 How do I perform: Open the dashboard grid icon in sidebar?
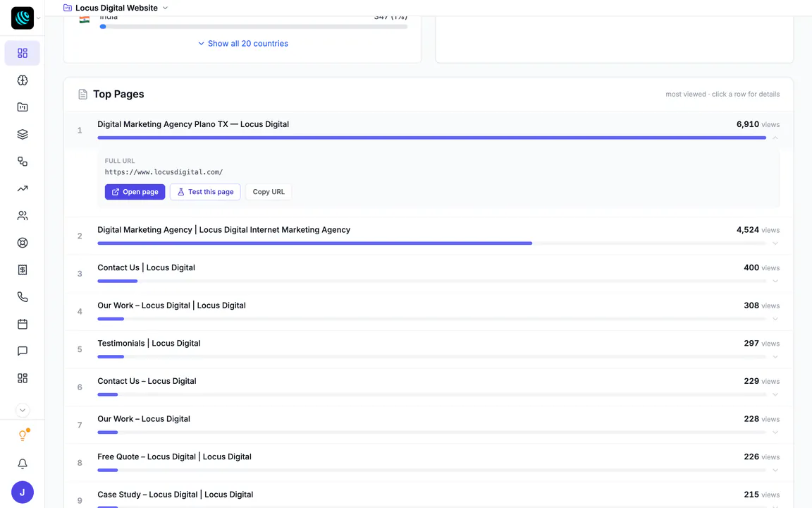click(23, 53)
